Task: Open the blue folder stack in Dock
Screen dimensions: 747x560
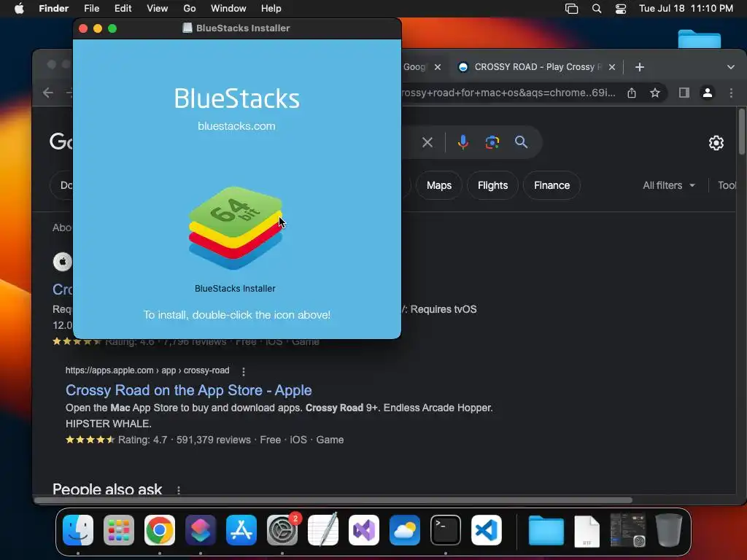Action: point(546,529)
